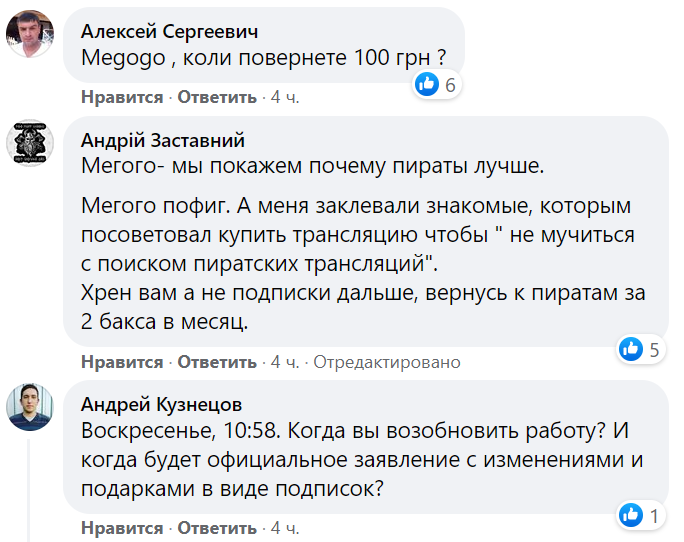The height and width of the screenshot is (542, 684).
Task: Click Ответить under Андрей Кузнецов's comment
Action: [216, 528]
